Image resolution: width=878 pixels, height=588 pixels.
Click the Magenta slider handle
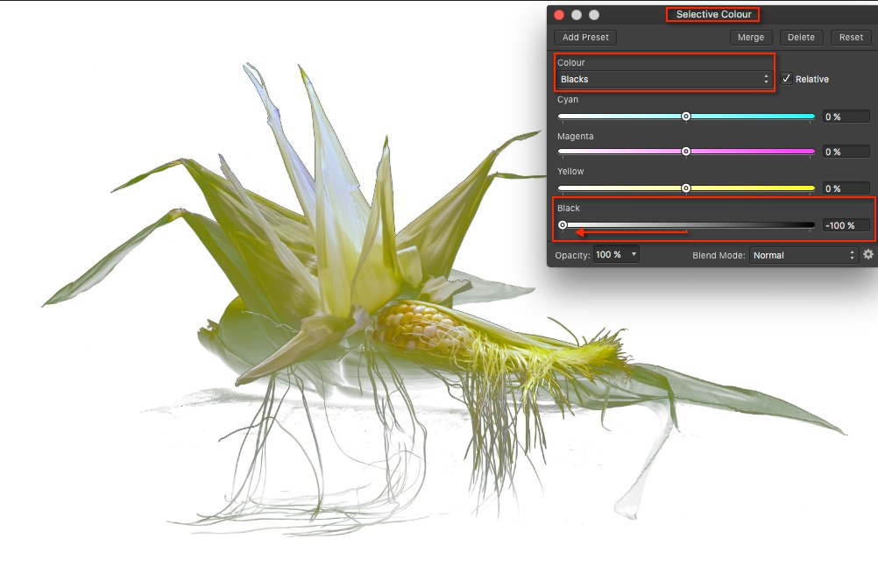click(x=686, y=152)
